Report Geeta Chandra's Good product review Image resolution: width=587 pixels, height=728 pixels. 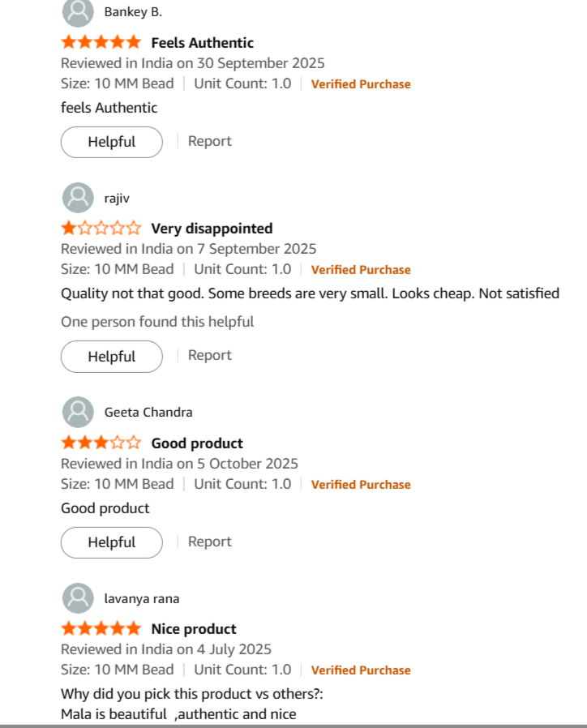point(210,542)
